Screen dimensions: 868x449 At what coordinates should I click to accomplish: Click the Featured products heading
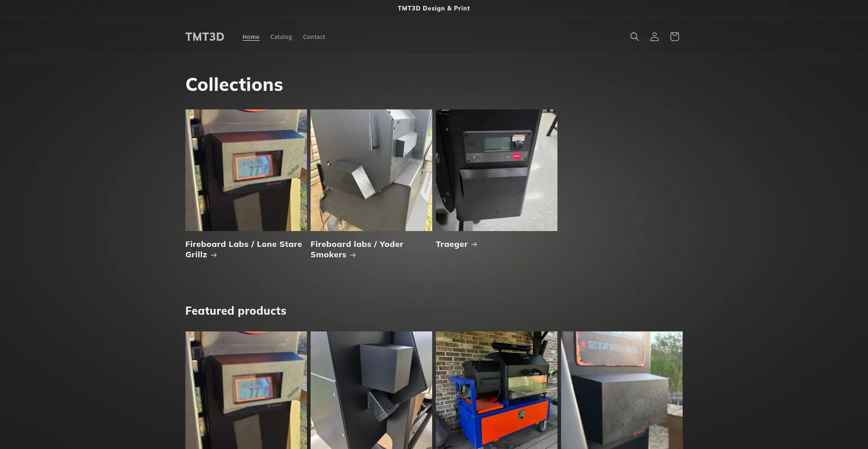(x=236, y=311)
